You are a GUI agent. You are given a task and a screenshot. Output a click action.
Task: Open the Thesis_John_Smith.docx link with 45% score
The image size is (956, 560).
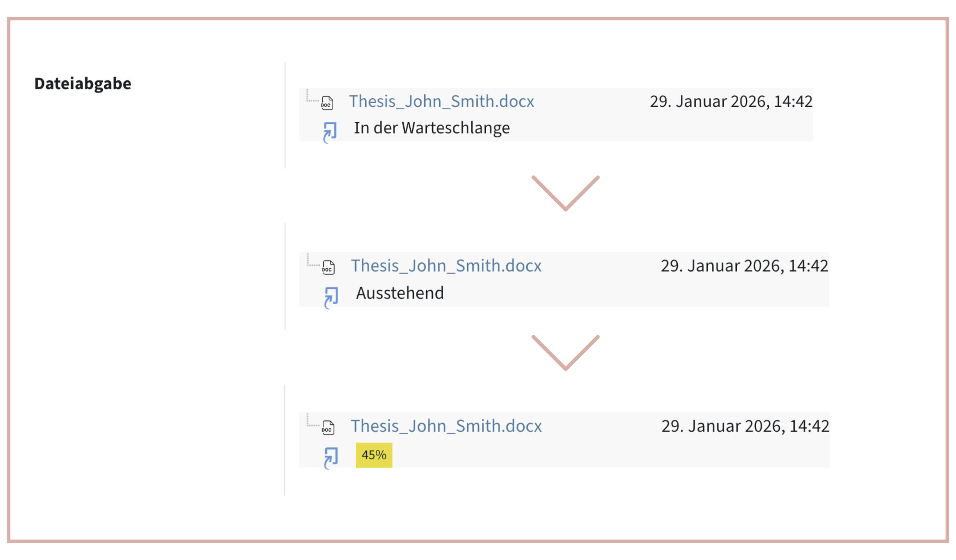pyautogui.click(x=446, y=426)
